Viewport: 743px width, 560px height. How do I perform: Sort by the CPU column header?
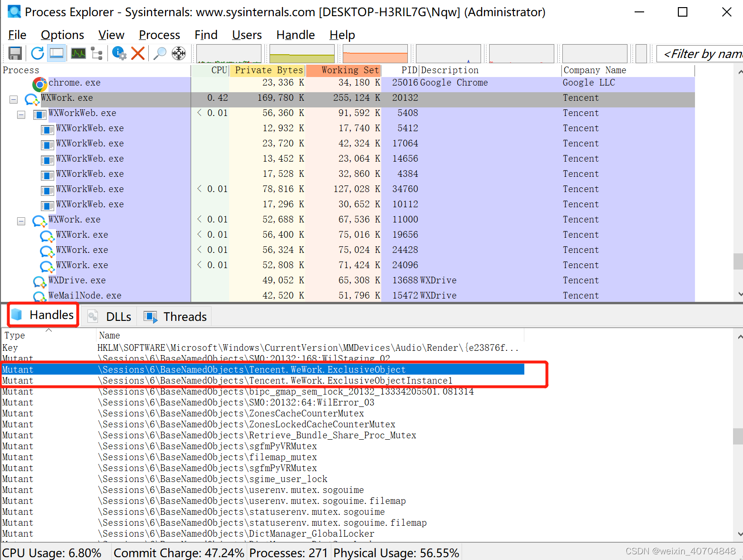click(x=210, y=70)
